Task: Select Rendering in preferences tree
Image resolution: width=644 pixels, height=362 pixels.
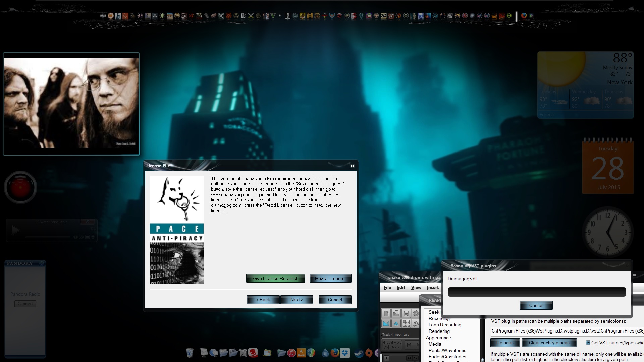Action: [x=439, y=331]
